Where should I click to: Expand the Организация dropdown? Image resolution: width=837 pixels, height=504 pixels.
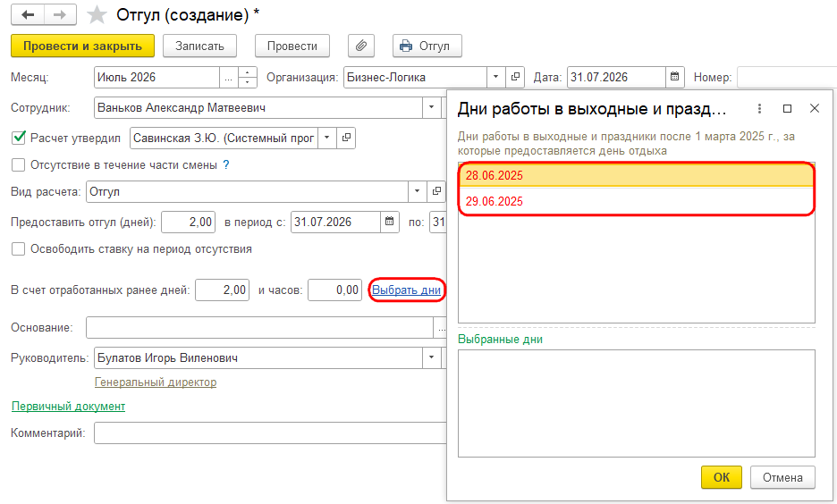coord(496,77)
